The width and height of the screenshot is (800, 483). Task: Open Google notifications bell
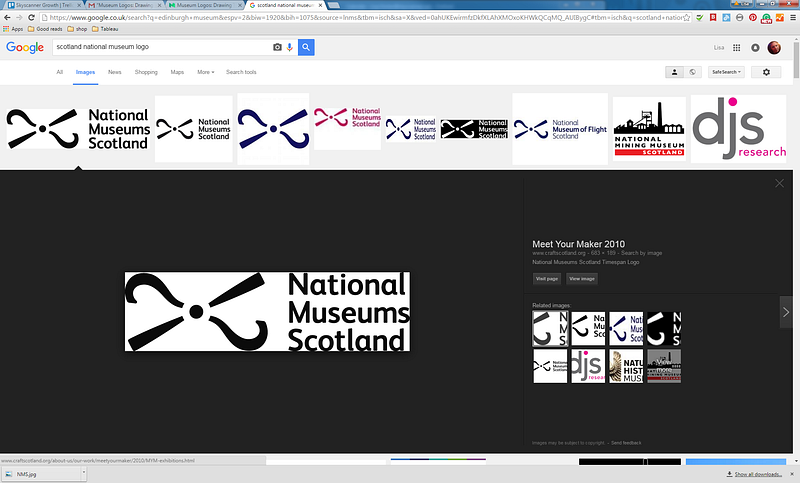755,47
